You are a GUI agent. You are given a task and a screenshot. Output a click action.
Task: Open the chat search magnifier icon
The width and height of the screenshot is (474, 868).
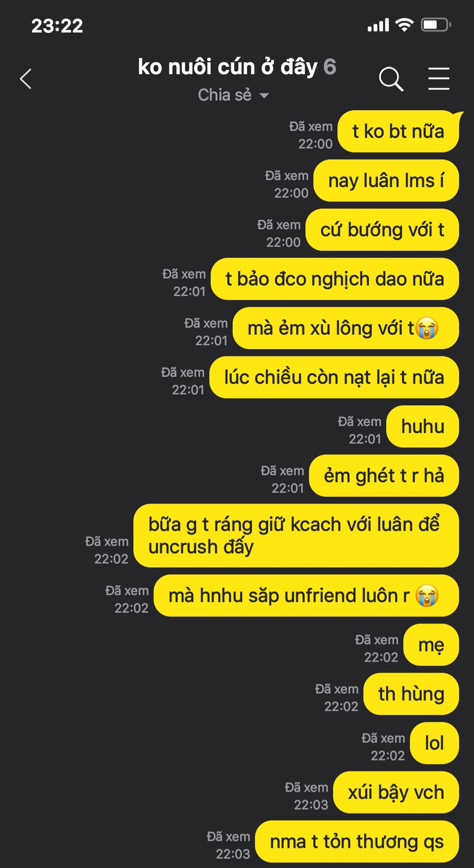pos(391,79)
